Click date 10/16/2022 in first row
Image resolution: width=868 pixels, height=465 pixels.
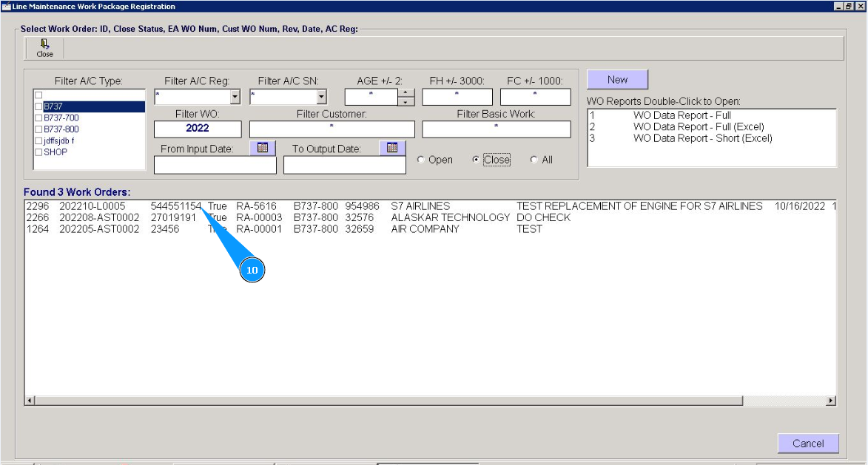799,206
